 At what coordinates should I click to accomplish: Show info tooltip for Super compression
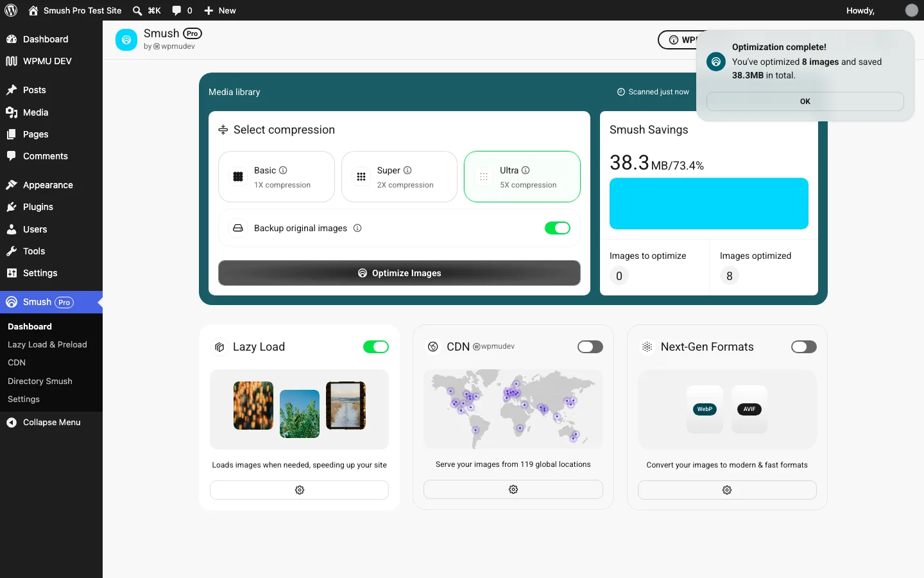[407, 170]
